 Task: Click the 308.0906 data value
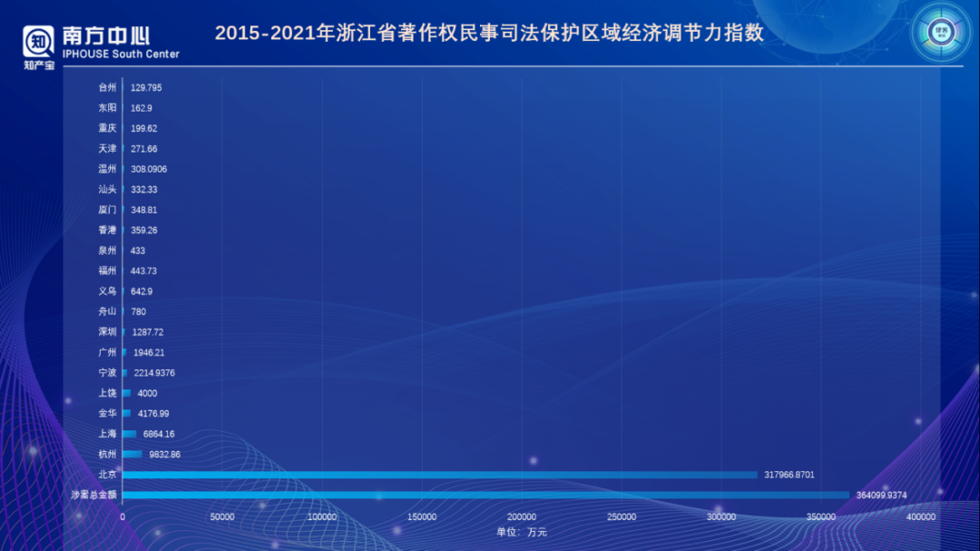coord(149,169)
